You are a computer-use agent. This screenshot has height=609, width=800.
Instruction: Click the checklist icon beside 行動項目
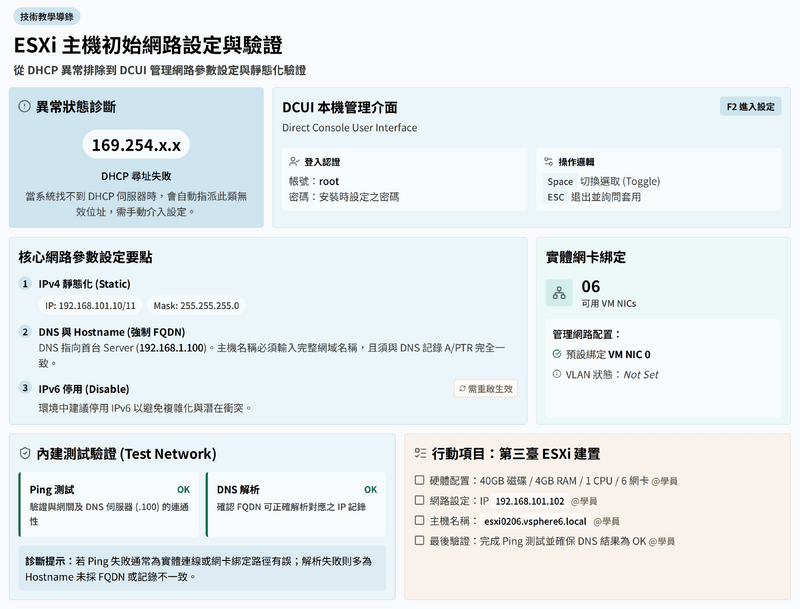(x=421, y=454)
